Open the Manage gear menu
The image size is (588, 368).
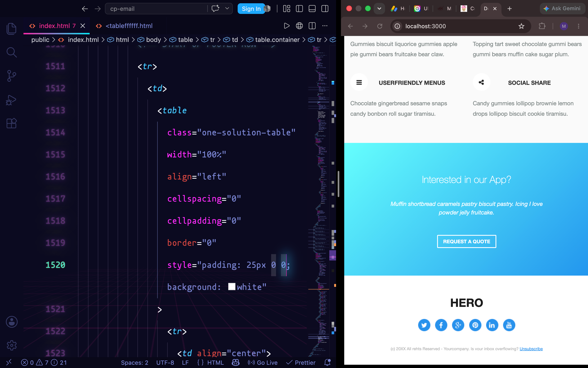[11, 345]
